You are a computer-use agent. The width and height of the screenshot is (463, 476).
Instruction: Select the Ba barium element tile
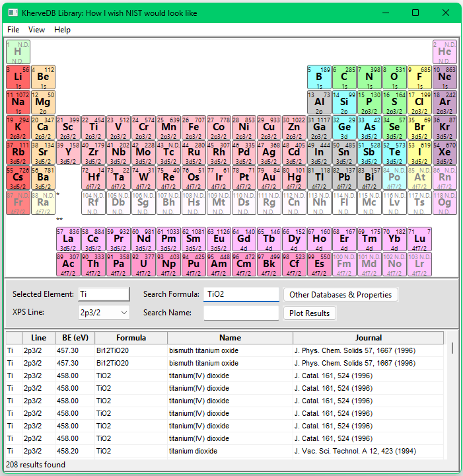[43, 178]
